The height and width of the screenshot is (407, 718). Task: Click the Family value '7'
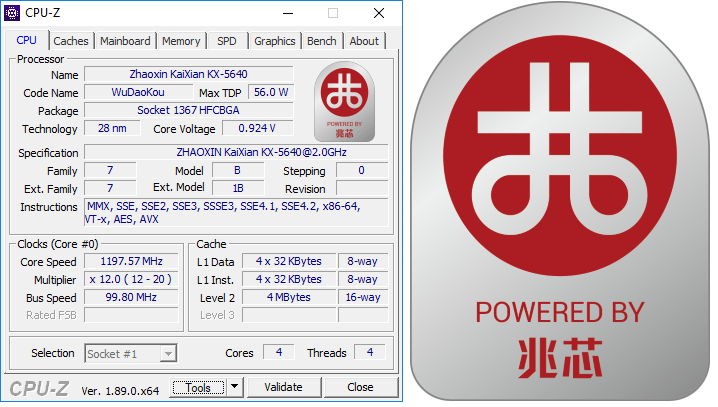110,170
